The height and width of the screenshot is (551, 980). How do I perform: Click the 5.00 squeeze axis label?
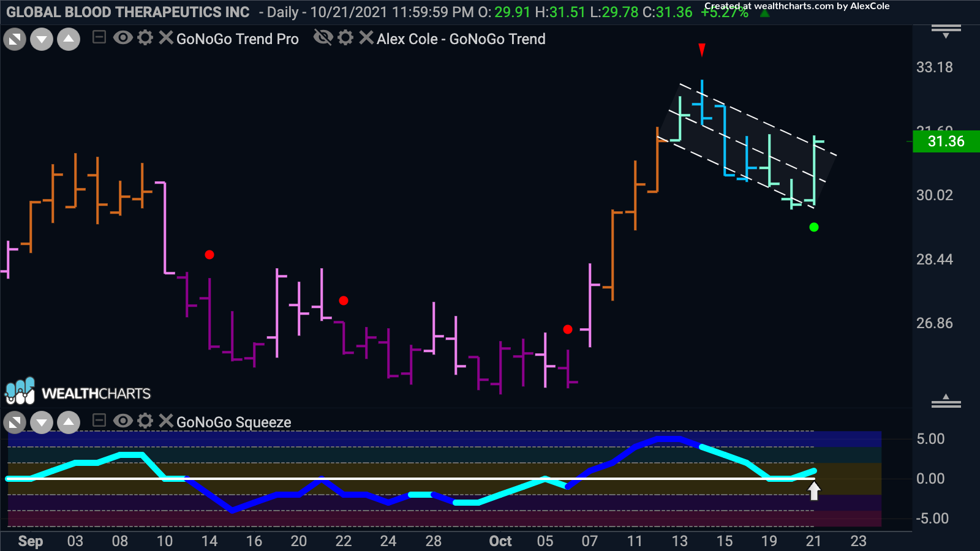coord(930,439)
